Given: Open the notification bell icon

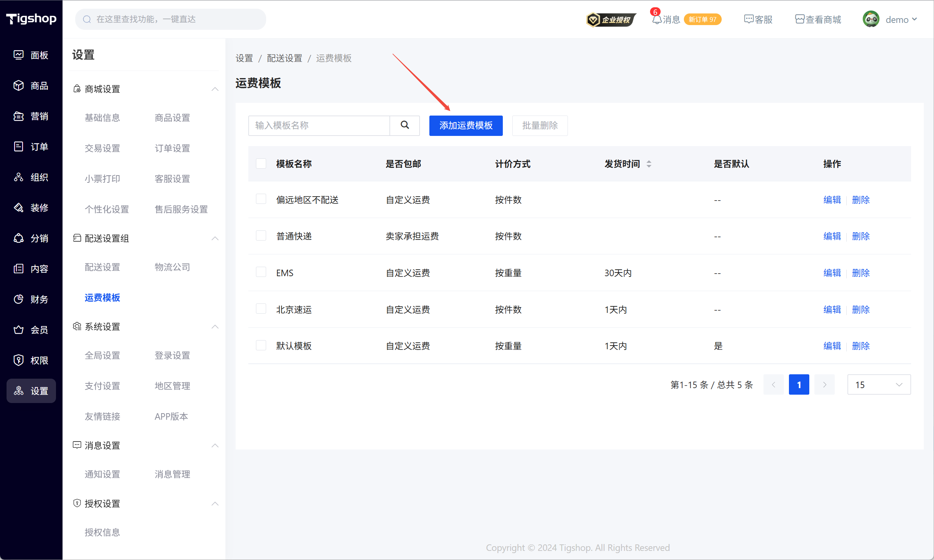Looking at the screenshot, I should pyautogui.click(x=657, y=19).
